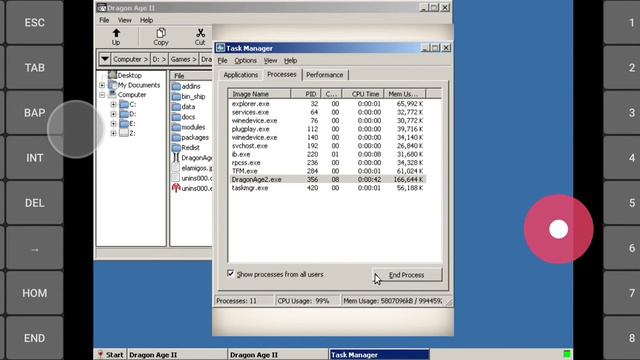Image resolution: width=640 pixels, height=360 pixels.
Task: Tap the TAB on-screen key
Action: coord(35,67)
